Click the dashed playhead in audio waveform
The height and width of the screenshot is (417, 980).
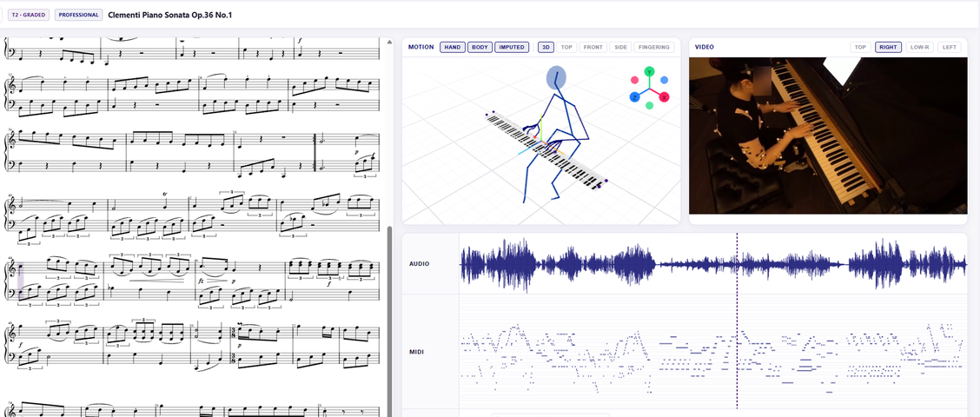pyautogui.click(x=737, y=264)
